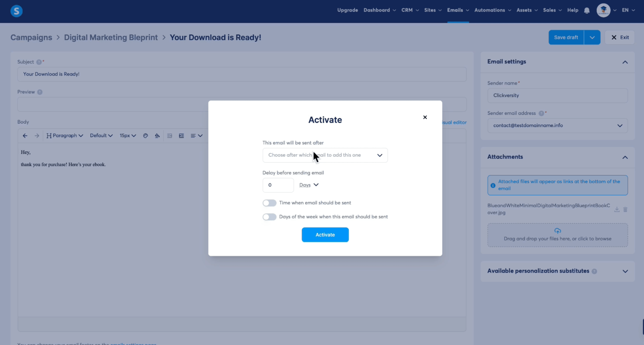Image resolution: width=644 pixels, height=345 pixels.
Task: Open the Automations menu
Action: (492, 10)
